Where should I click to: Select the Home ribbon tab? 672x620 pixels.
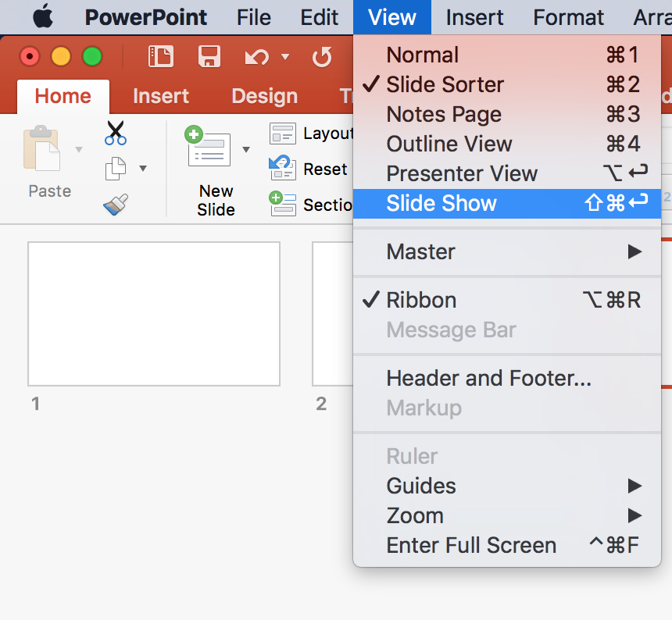[63, 96]
